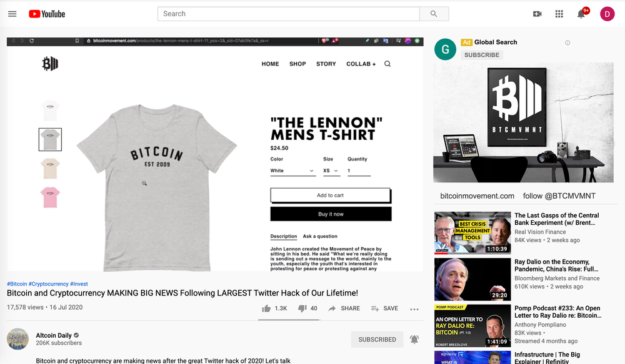Like the video with thumbs up icon
The image size is (625, 364).
pyautogui.click(x=266, y=308)
